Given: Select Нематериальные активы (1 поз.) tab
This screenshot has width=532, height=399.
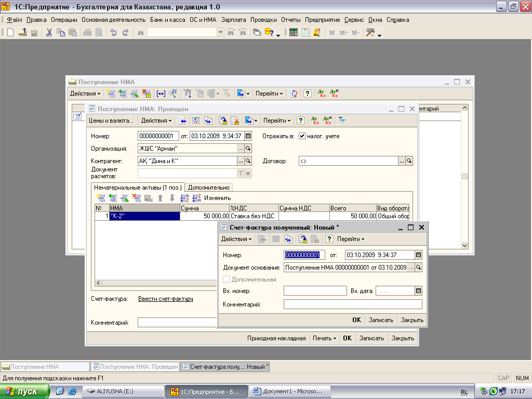Looking at the screenshot, I should (138, 188).
